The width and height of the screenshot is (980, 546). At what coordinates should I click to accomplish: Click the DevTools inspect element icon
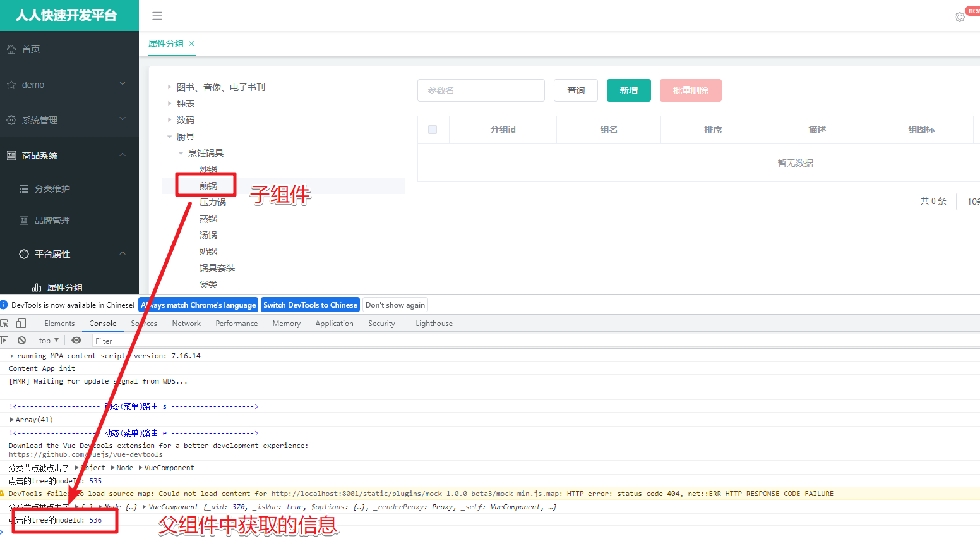coord(4,324)
